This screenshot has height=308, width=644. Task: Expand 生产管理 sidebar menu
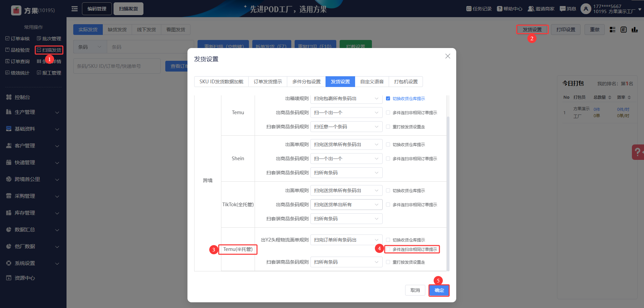click(33, 112)
